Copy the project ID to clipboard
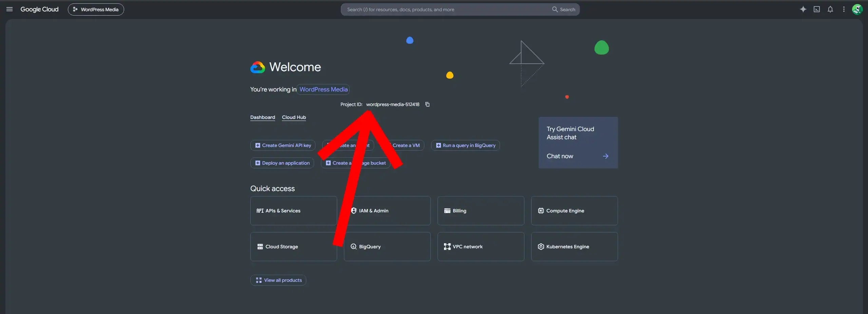Screen dimensions: 868x314 427,104
